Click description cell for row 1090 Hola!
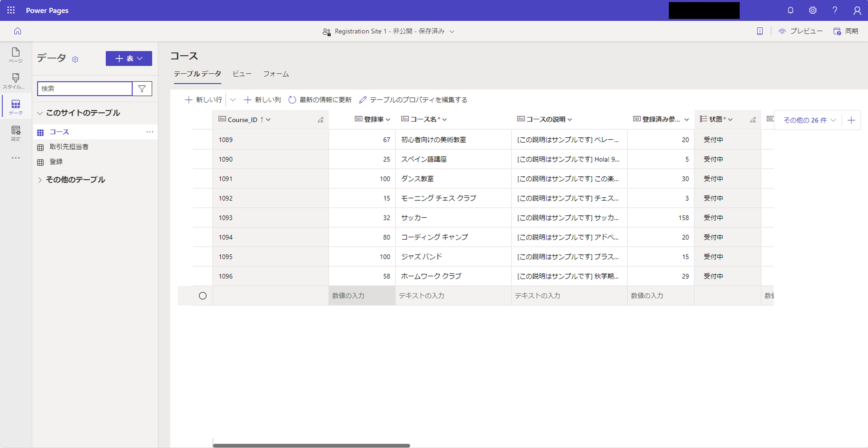Viewport: 868px width, 448px height. pos(569,159)
